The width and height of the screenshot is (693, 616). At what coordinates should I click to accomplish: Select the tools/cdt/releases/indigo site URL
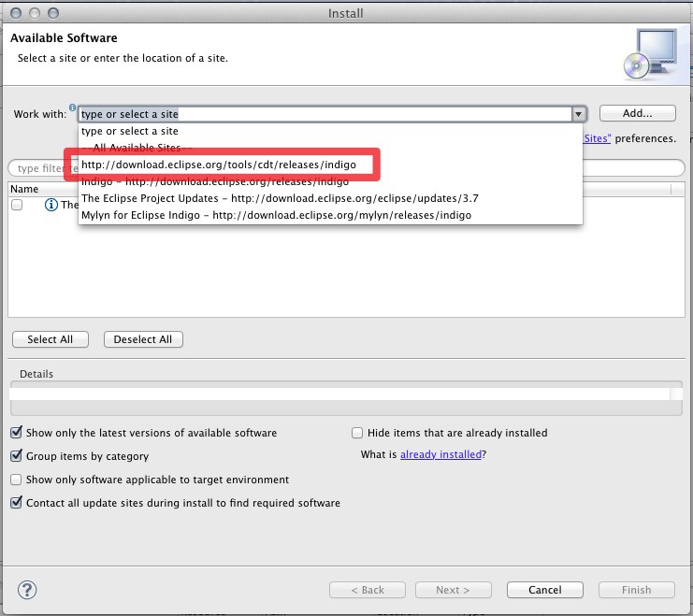click(x=330, y=165)
